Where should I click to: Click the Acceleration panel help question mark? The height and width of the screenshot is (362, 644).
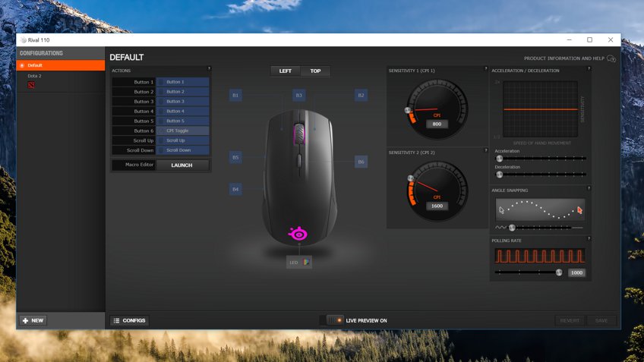tap(589, 68)
